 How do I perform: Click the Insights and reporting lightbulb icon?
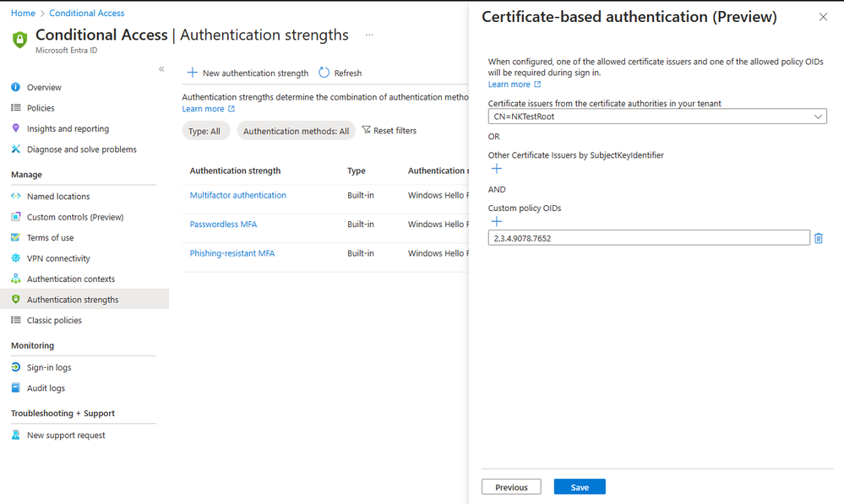click(x=15, y=128)
